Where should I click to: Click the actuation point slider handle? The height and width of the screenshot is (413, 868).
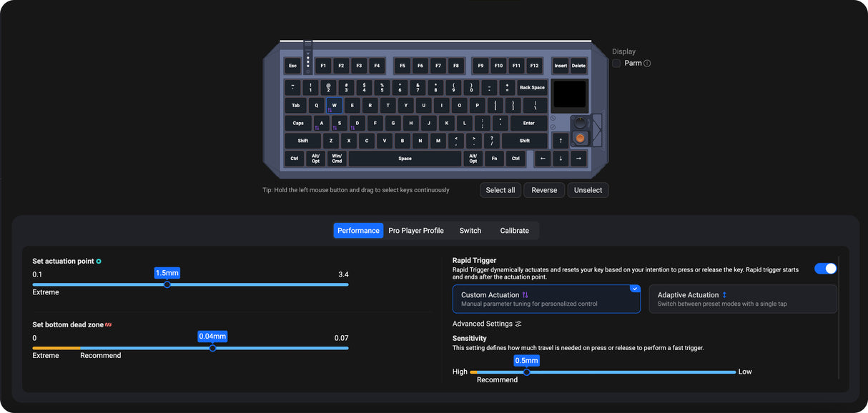(x=167, y=284)
